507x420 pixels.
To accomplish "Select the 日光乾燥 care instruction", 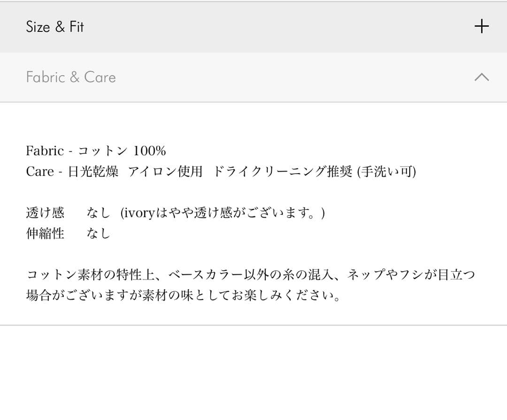I will pos(93,172).
